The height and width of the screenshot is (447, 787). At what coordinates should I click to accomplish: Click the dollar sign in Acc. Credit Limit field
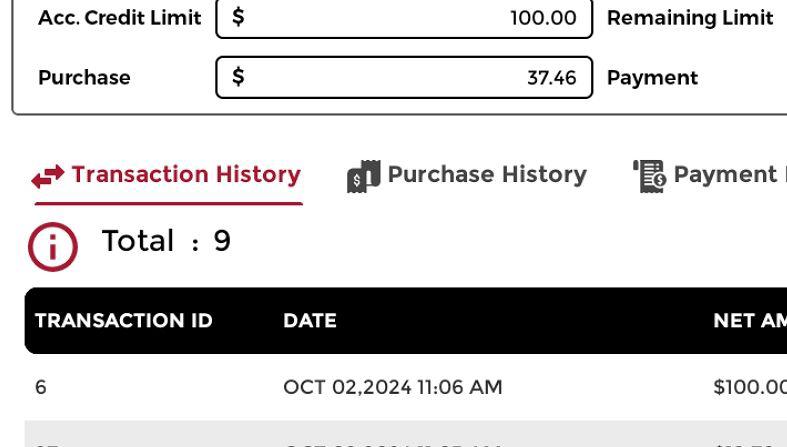click(x=238, y=17)
